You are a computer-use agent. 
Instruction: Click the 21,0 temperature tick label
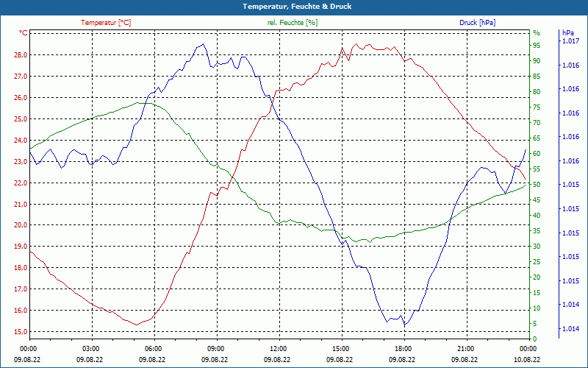point(21,205)
